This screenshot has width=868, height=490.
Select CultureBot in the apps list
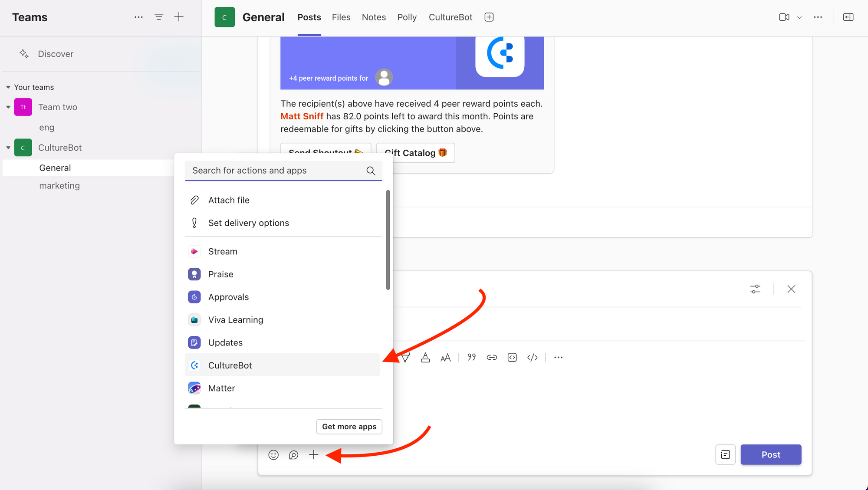pyautogui.click(x=282, y=365)
